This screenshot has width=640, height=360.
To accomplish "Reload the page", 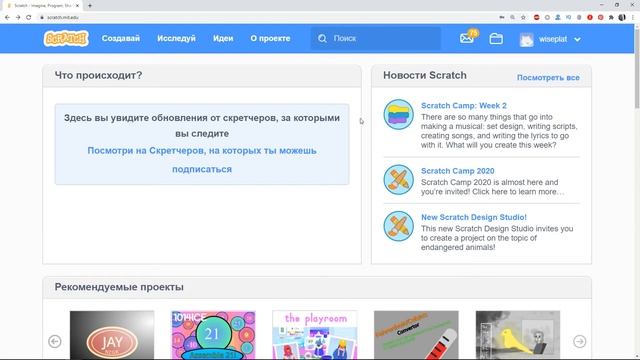I will (29, 18).
